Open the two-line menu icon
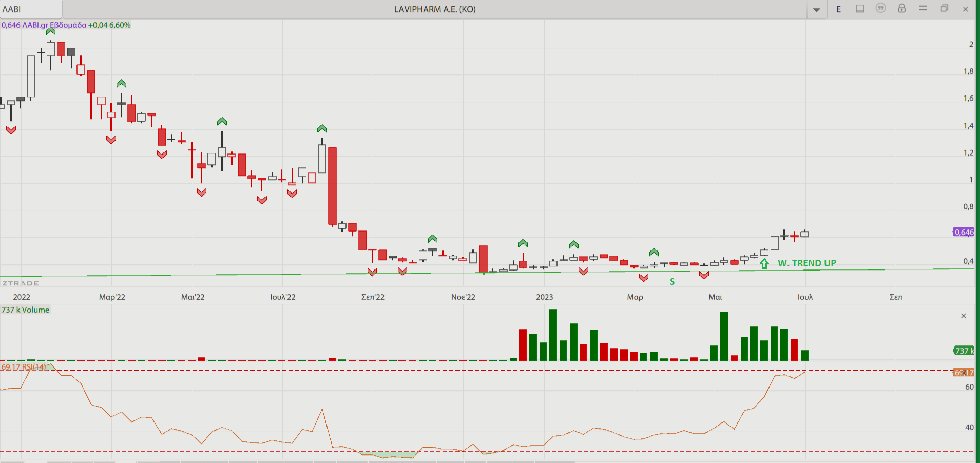980x463 pixels. point(923,8)
